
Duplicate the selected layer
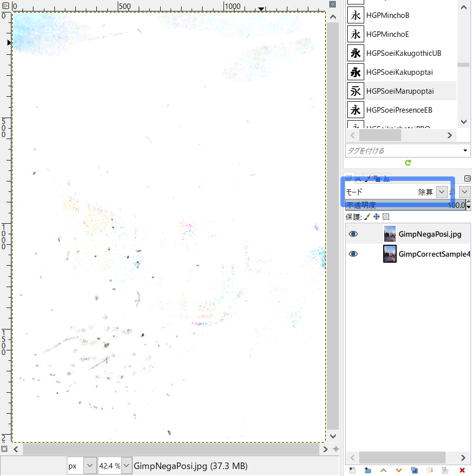(x=414, y=470)
